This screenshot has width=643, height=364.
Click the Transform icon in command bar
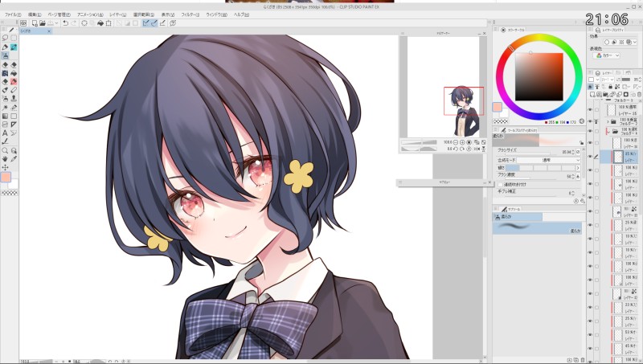point(109,23)
